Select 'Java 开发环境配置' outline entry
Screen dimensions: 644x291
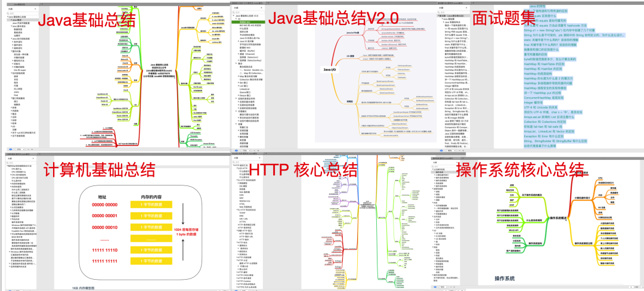20,23
